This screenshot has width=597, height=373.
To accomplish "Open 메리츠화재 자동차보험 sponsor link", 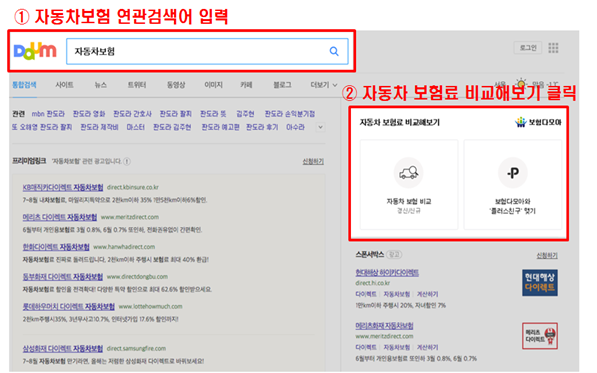I will click(384, 326).
